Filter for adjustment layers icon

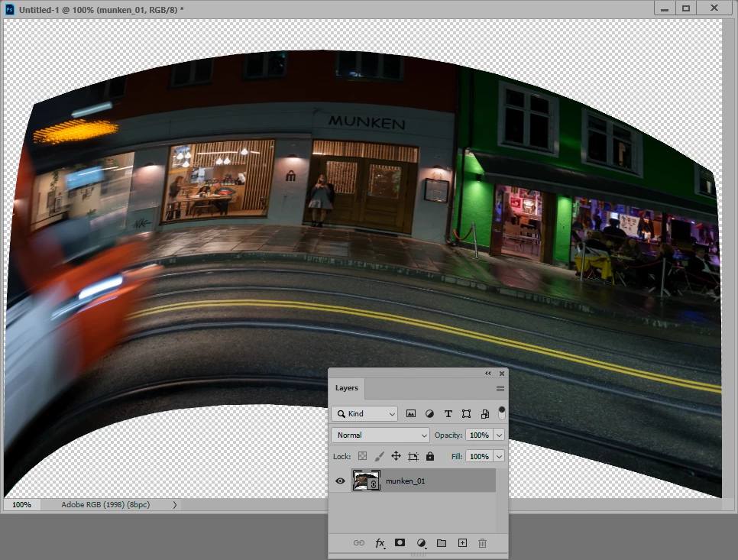click(x=429, y=413)
